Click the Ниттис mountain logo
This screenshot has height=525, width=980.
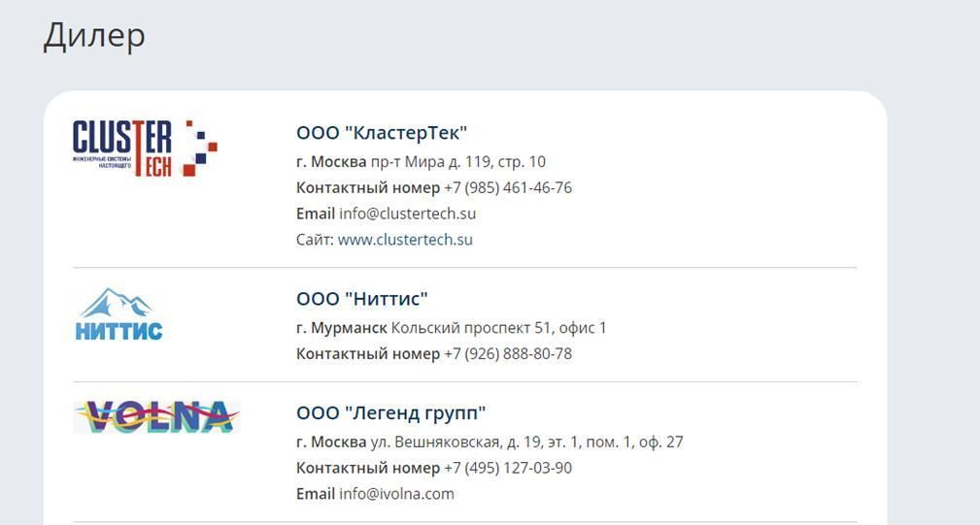pos(118,314)
